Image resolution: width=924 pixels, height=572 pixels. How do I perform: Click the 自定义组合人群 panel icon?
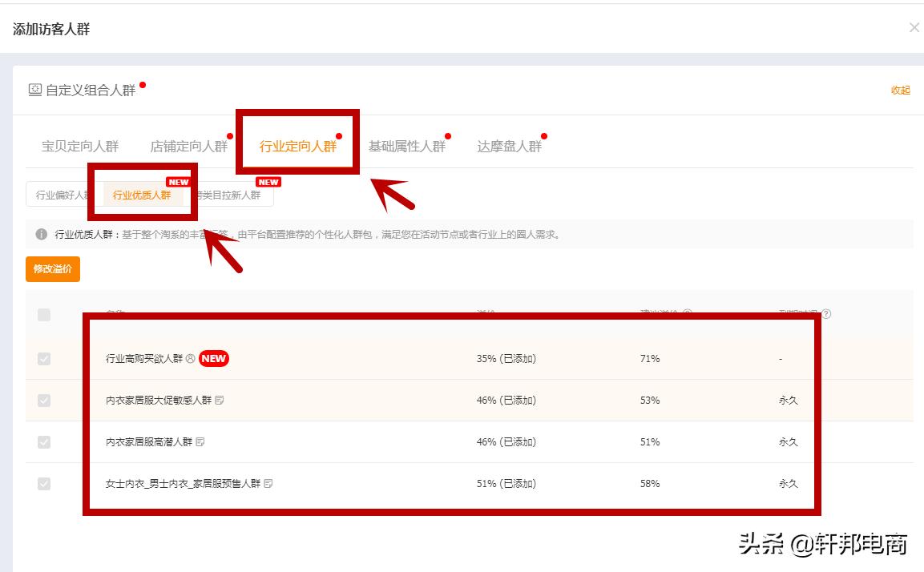[34, 90]
